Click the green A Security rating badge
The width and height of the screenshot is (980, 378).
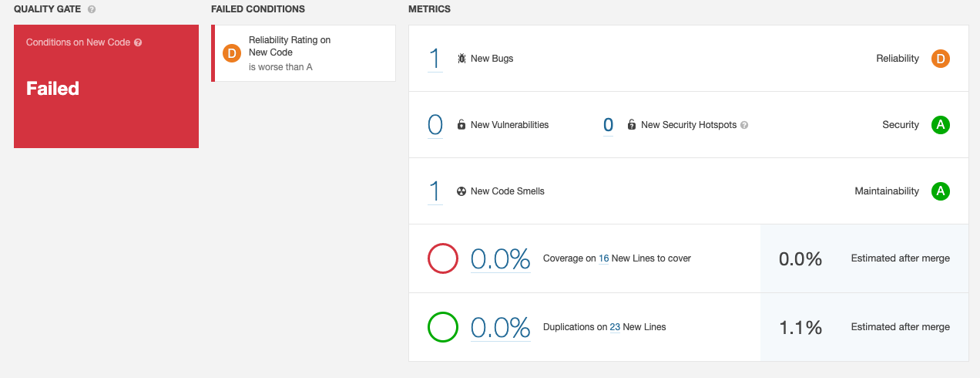[x=939, y=125]
